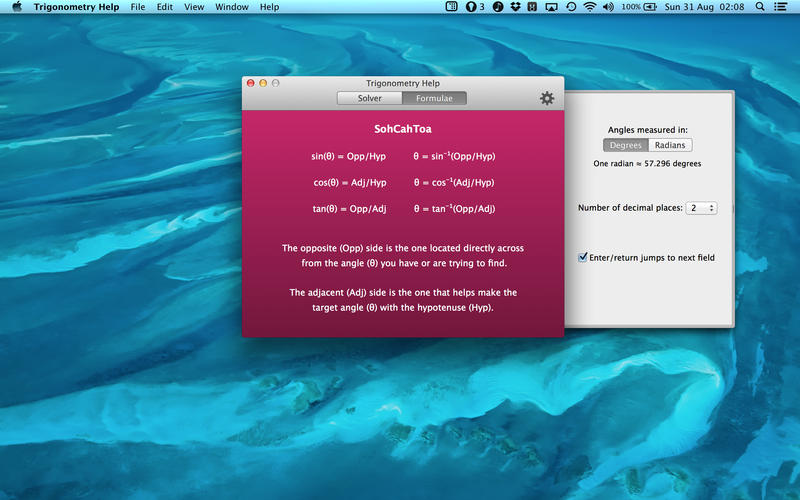
Task: Select Degrees angle measurement
Action: 626,145
